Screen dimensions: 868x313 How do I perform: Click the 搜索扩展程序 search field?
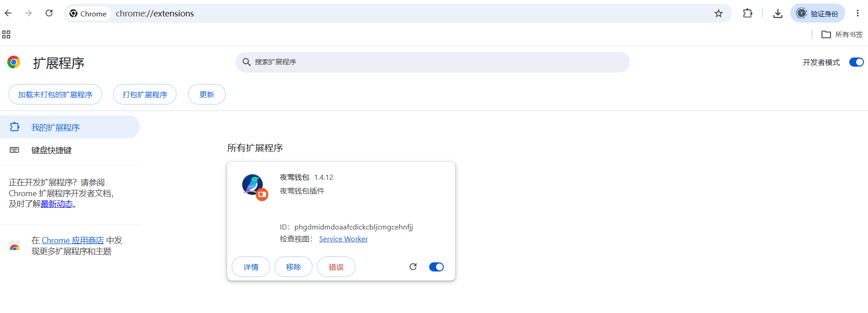click(432, 62)
